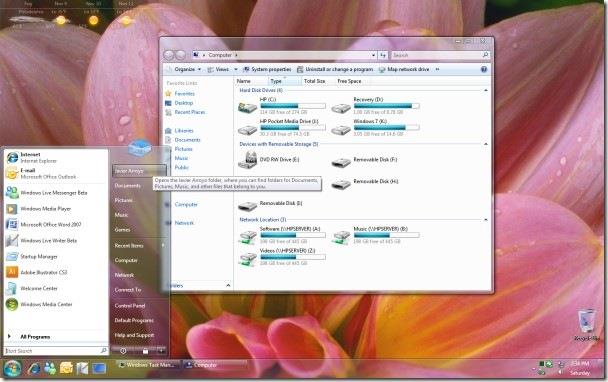Sort by the Free Space column header
Screen dimensions: 608x382
click(x=349, y=81)
